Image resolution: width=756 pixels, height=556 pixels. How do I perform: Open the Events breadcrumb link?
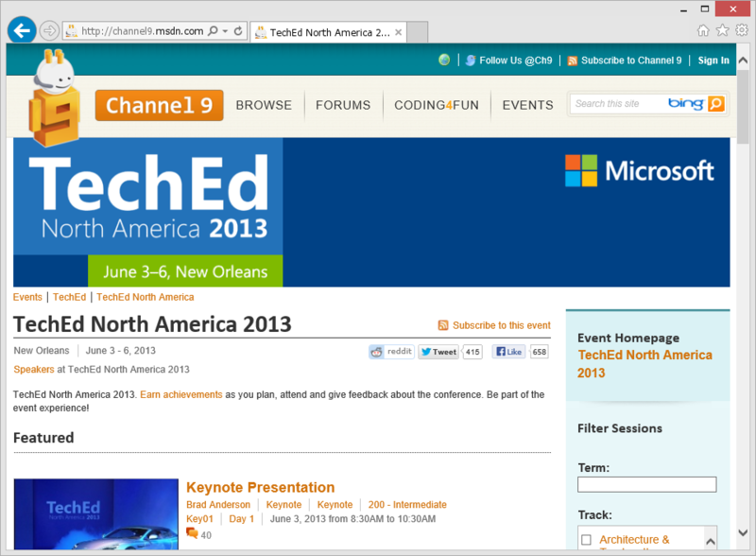[x=27, y=297]
